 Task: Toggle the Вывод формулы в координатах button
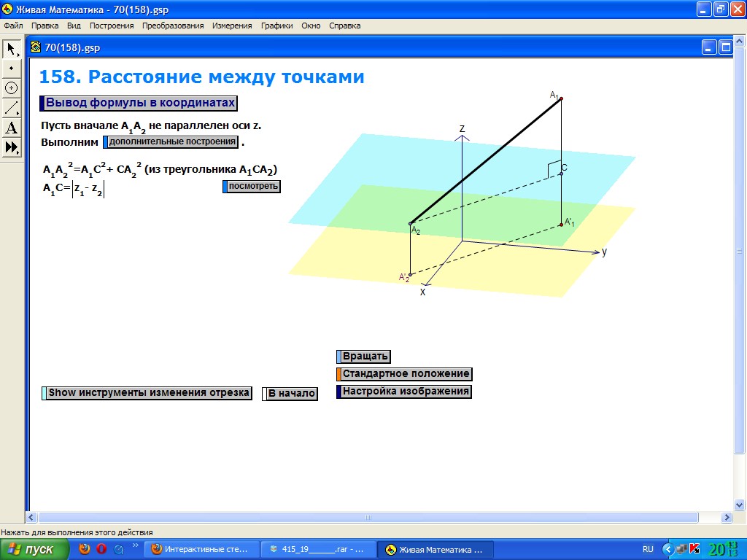(139, 103)
